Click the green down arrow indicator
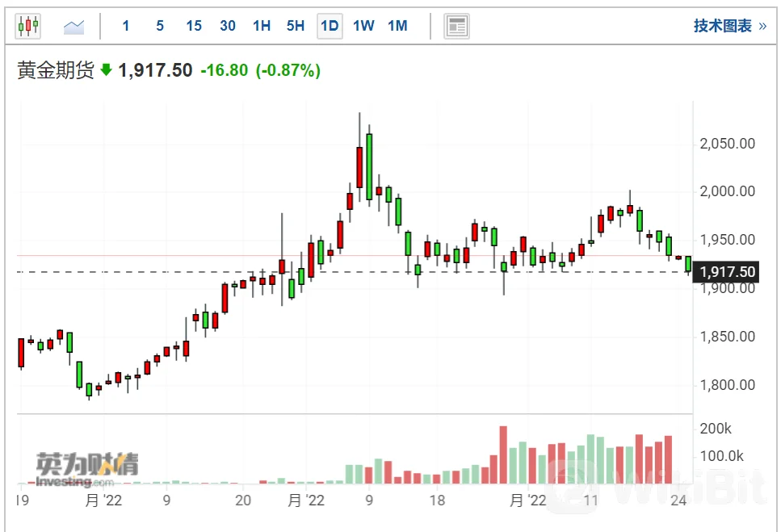The image size is (781, 532). pos(106,69)
